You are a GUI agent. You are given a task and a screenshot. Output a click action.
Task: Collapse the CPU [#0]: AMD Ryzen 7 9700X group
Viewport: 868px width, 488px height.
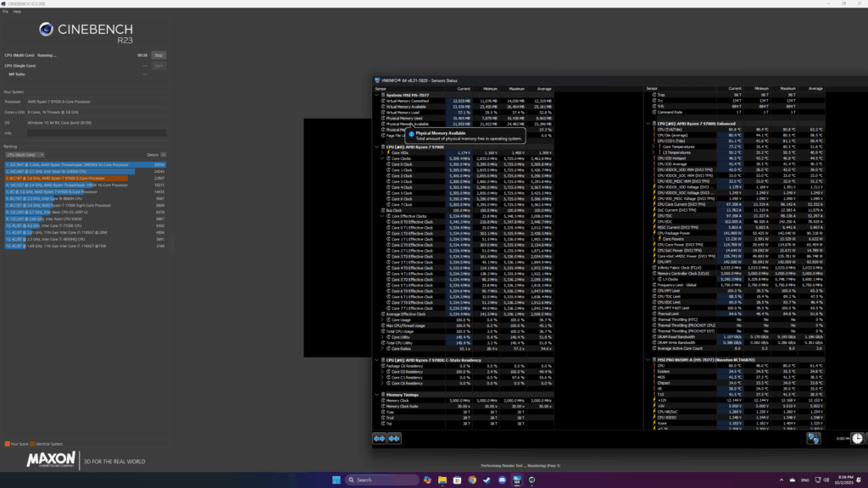377,147
